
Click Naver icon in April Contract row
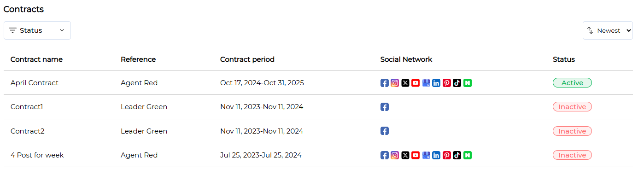click(x=468, y=83)
